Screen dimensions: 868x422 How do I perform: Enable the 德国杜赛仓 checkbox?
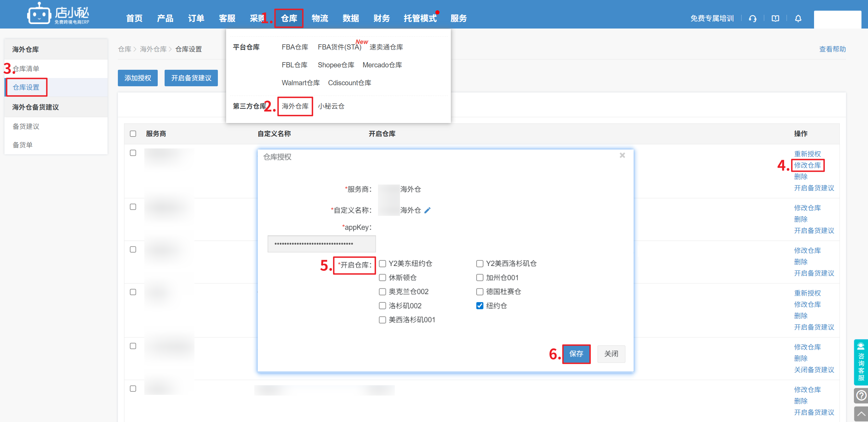click(480, 292)
